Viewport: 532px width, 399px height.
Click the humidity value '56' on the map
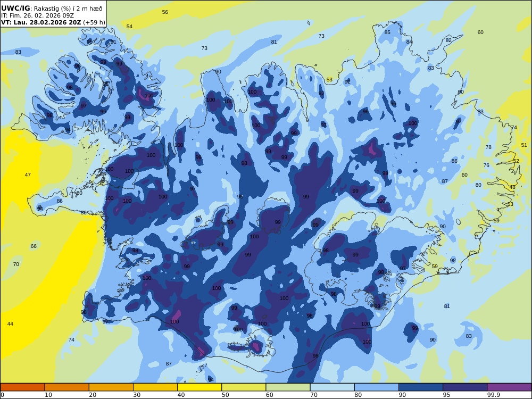point(165,12)
